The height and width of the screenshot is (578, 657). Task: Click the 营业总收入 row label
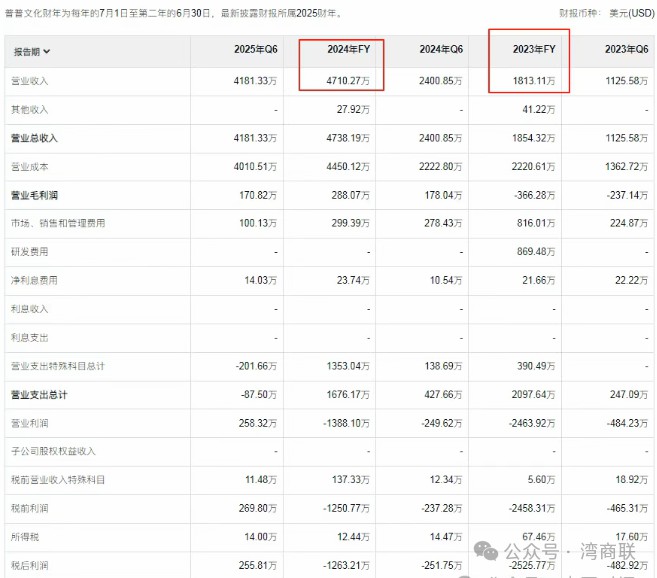(34, 138)
